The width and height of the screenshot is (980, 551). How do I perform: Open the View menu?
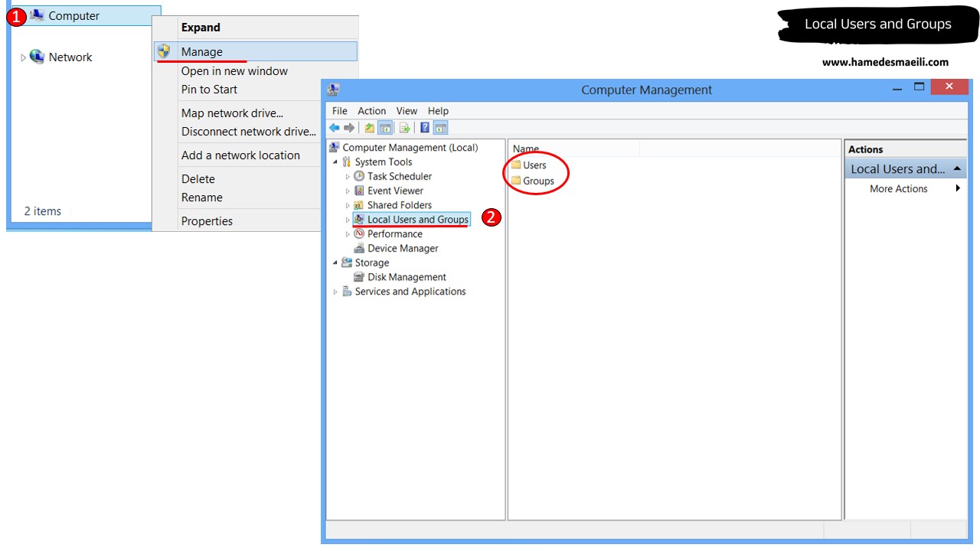(407, 111)
